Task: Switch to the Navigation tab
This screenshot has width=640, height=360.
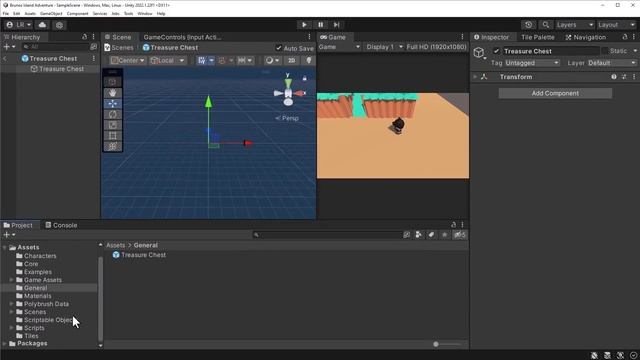Action: (586, 37)
